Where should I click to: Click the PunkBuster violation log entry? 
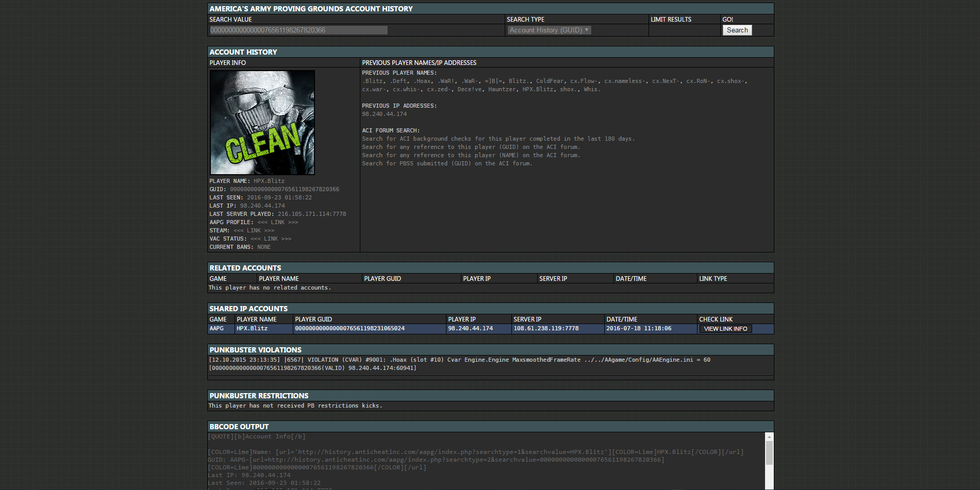click(x=459, y=364)
